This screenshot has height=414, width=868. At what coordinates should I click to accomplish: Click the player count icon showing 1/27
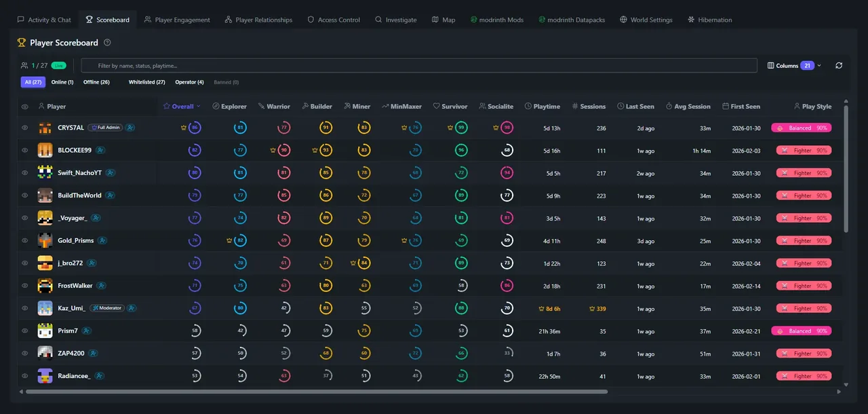point(24,65)
